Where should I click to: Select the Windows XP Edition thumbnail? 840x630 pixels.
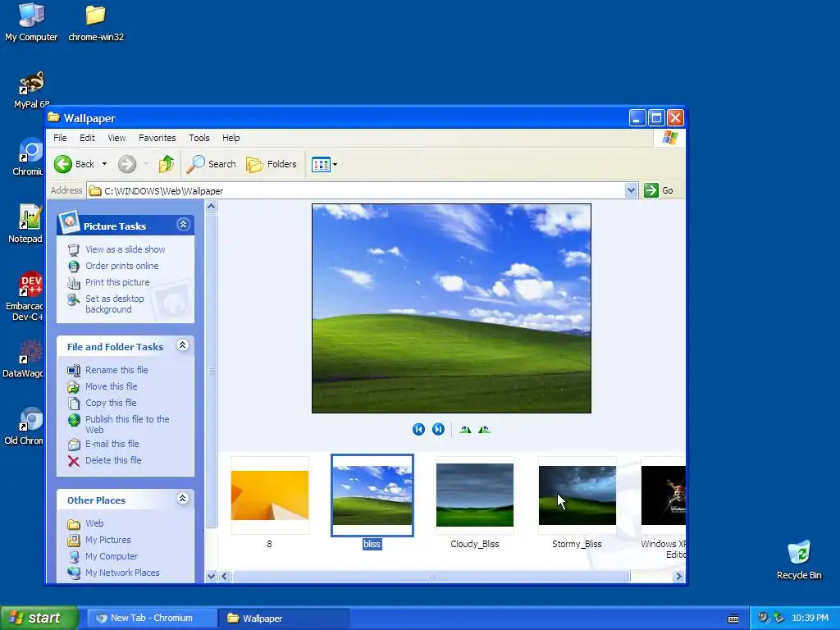(663, 495)
